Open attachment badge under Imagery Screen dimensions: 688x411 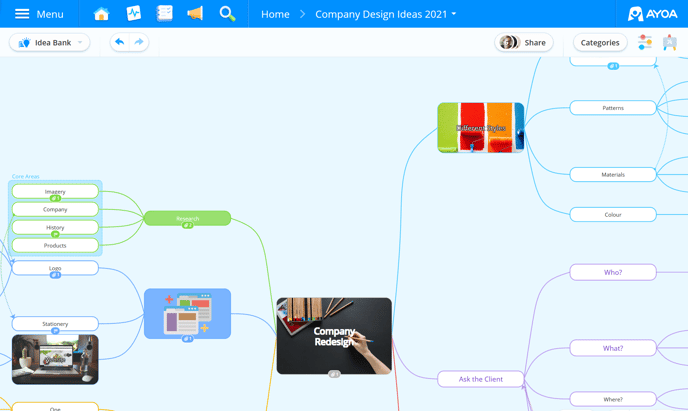coord(55,198)
